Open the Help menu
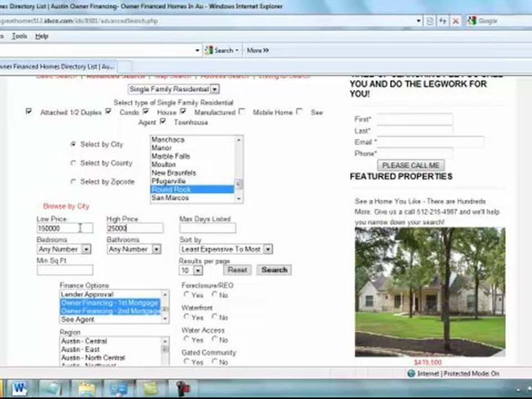Screen dimensions: 532x399 click(x=42, y=36)
